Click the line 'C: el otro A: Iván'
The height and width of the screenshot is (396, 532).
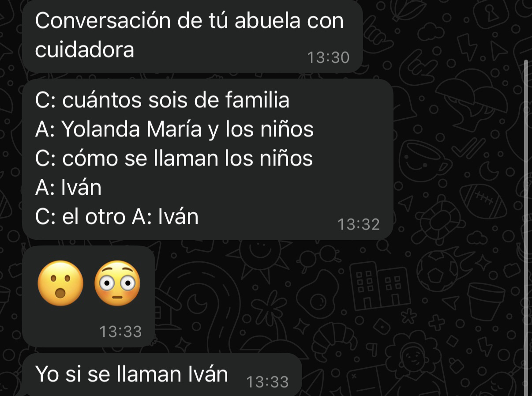click(x=116, y=216)
